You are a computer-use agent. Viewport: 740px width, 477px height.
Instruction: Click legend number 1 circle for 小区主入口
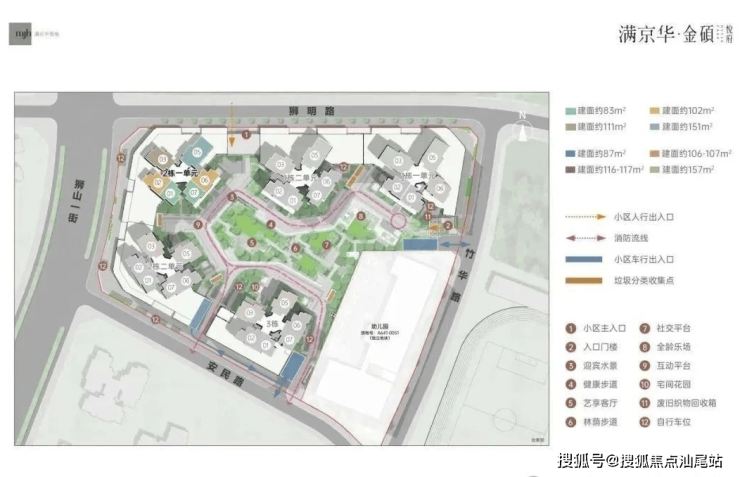571,328
